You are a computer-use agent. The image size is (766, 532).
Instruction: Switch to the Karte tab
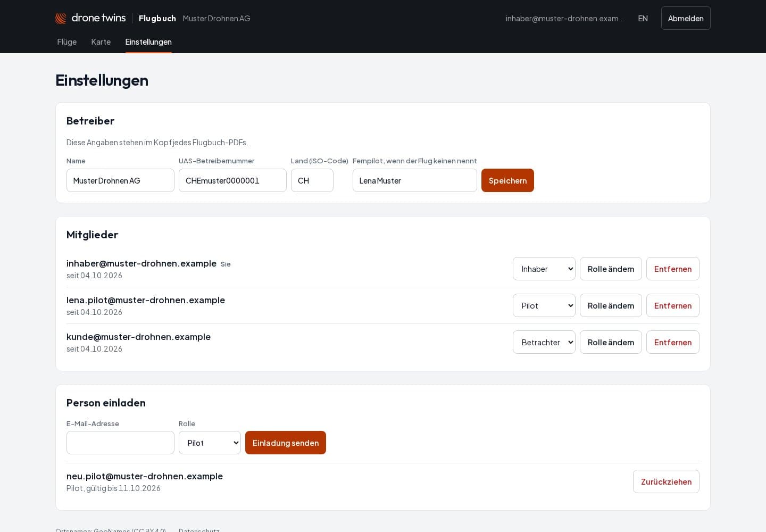tap(101, 42)
